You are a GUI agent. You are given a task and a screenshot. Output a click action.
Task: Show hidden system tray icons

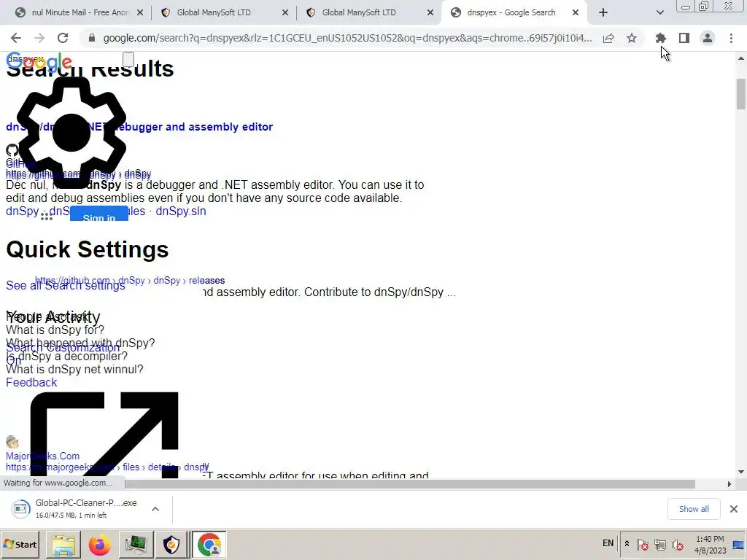click(627, 543)
